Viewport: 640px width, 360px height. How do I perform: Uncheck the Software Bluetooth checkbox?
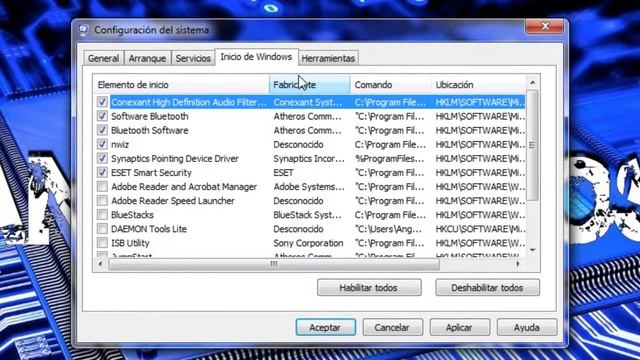102,116
